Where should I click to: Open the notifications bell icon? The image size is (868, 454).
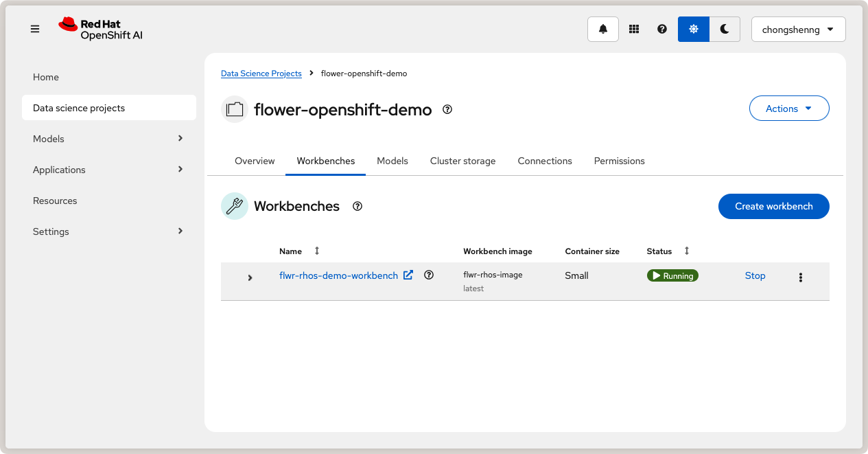click(603, 30)
